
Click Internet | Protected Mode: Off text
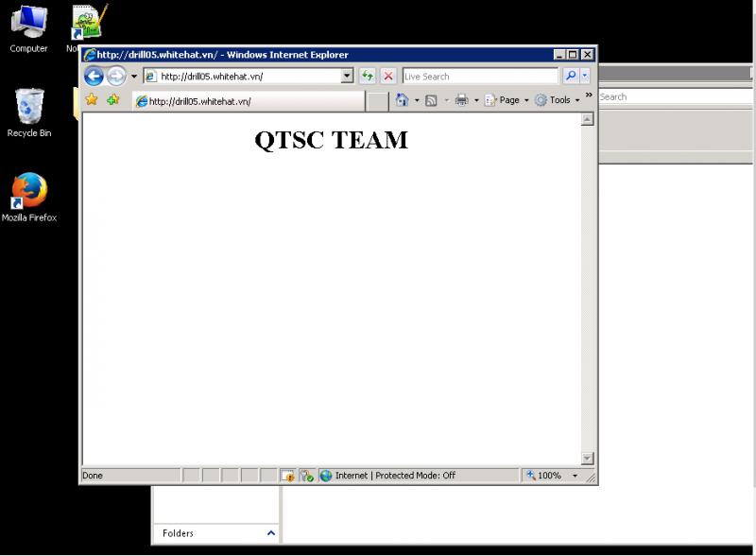(x=395, y=476)
